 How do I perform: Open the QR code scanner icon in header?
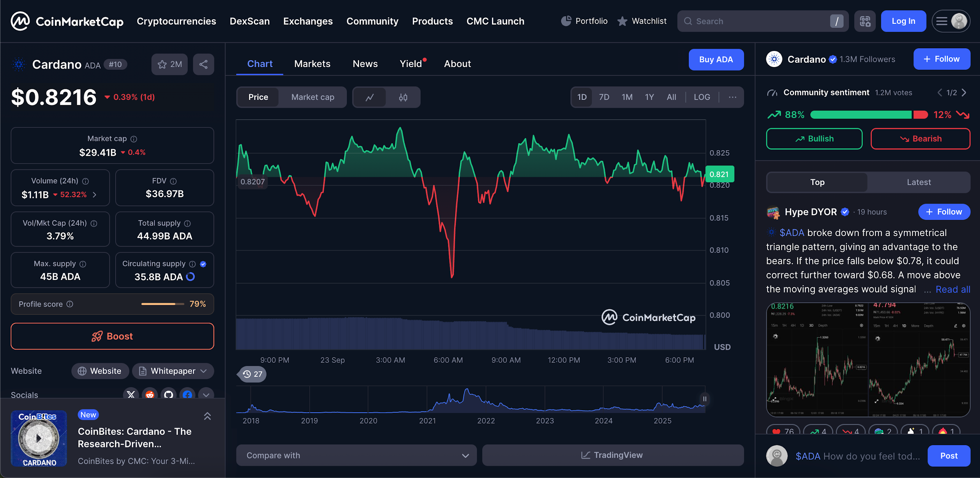[x=865, y=21]
